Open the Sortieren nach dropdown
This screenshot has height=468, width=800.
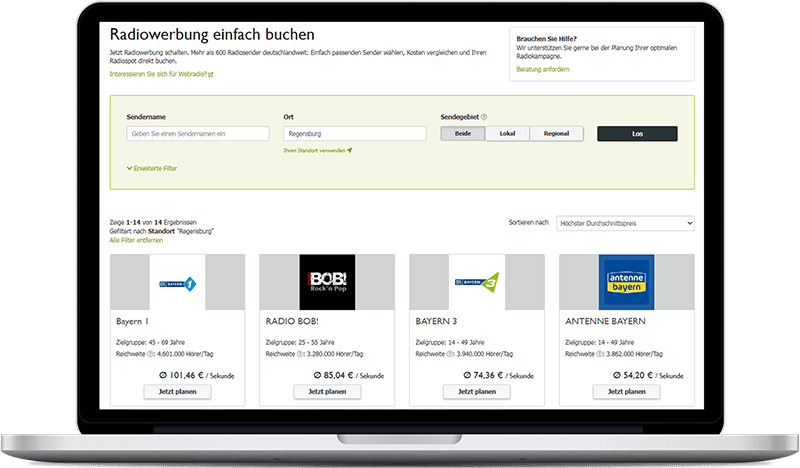point(625,223)
